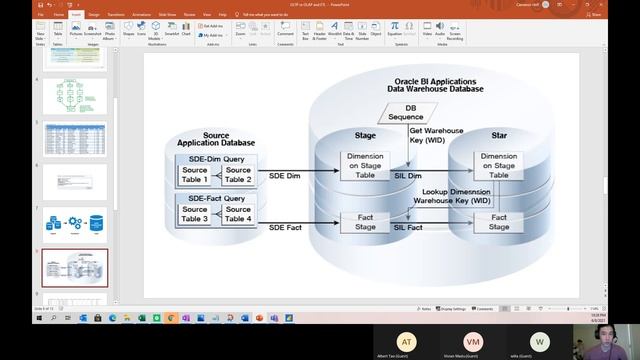Insert Icons from Illustrations group

tap(141, 29)
